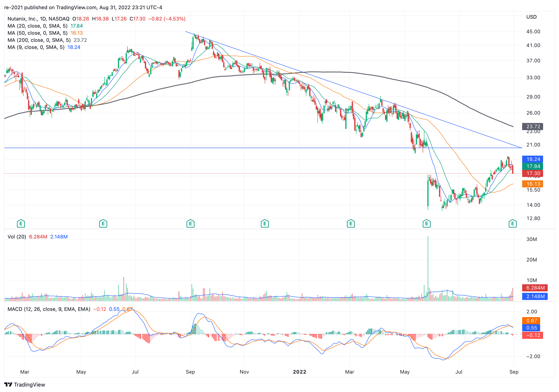The height and width of the screenshot is (392, 559).
Task: Click the earnings marker at March 2022
Action: [x=351, y=223]
